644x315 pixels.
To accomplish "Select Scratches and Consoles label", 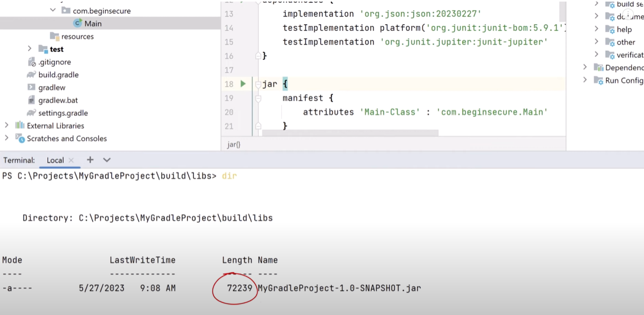I will 67,138.
